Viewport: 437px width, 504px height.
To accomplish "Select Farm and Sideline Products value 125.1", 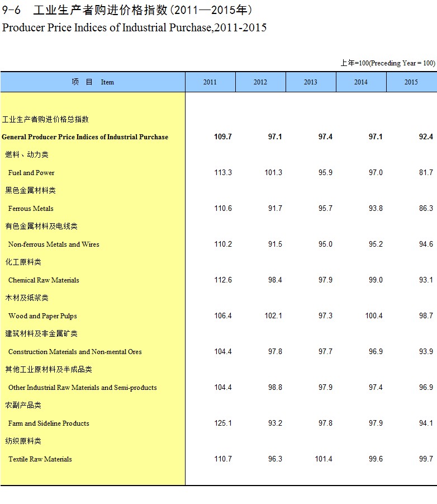I will coord(223,423).
